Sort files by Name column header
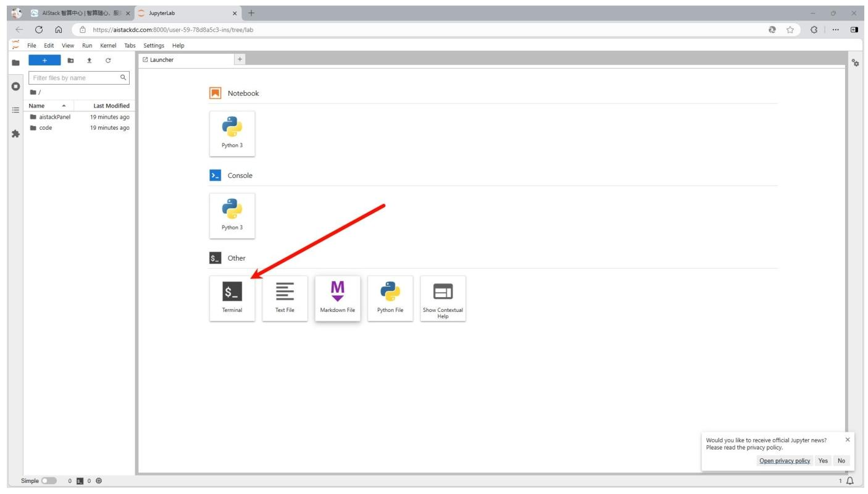Image resolution: width=868 pixels, height=494 pixels. (x=46, y=106)
